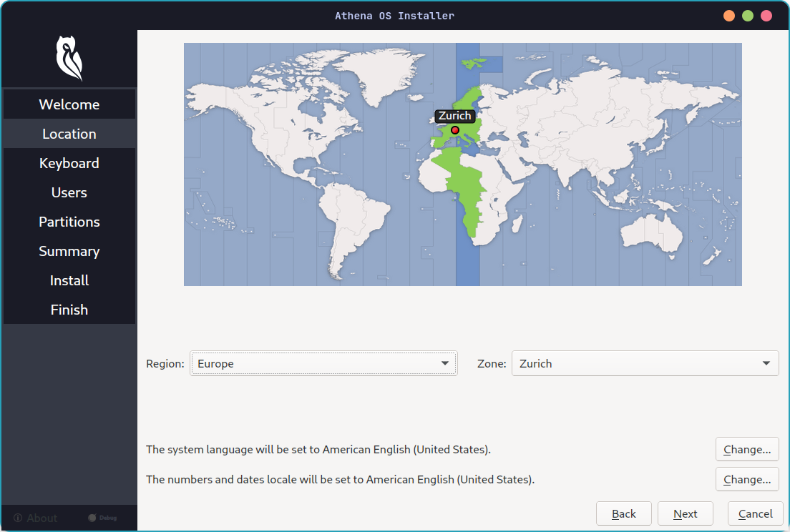Open the Region dropdown showing Europe
Image resolution: width=790 pixels, height=532 pixels.
323,363
